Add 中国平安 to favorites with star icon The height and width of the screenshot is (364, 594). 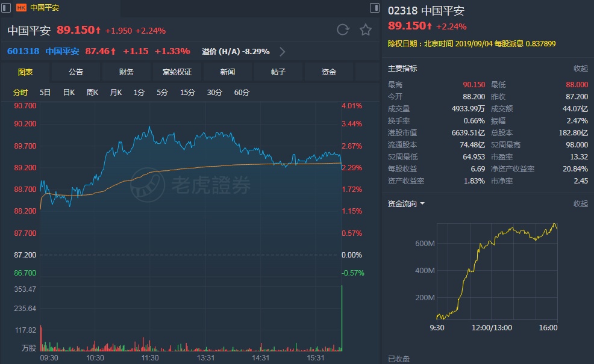pos(365,29)
